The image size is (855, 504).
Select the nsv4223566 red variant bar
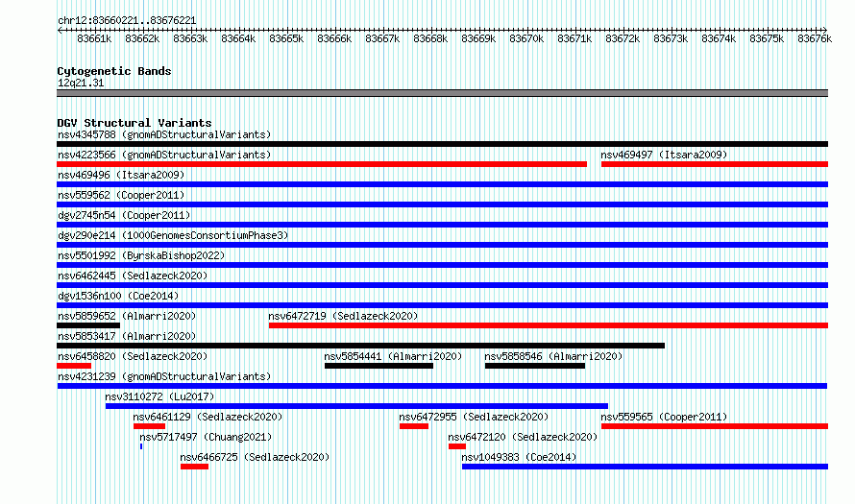tap(322, 164)
